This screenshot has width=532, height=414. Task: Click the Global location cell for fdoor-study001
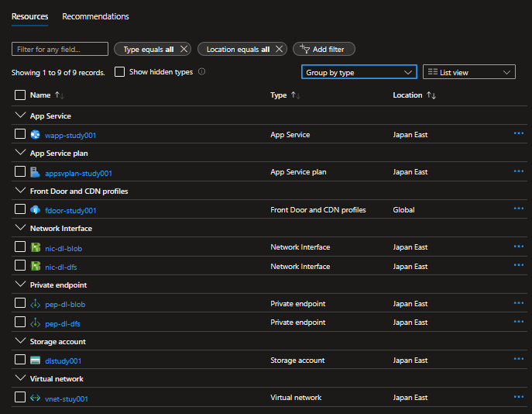click(x=403, y=210)
